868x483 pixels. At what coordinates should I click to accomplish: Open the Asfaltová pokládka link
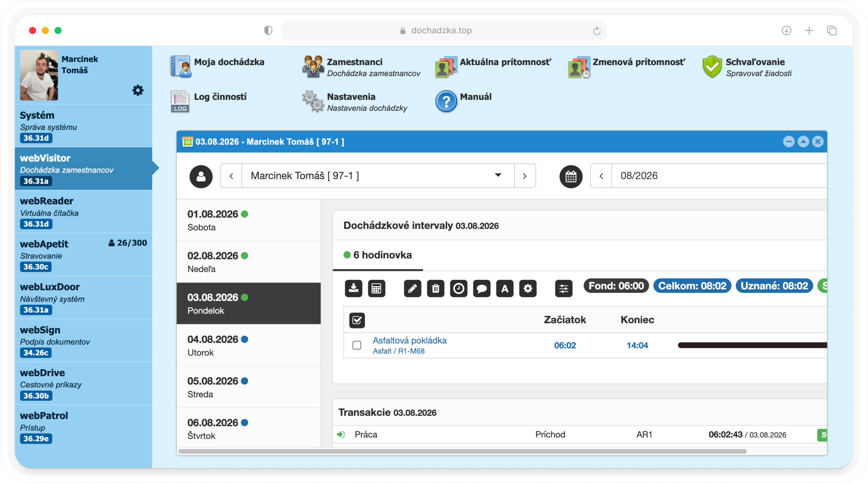coord(410,340)
